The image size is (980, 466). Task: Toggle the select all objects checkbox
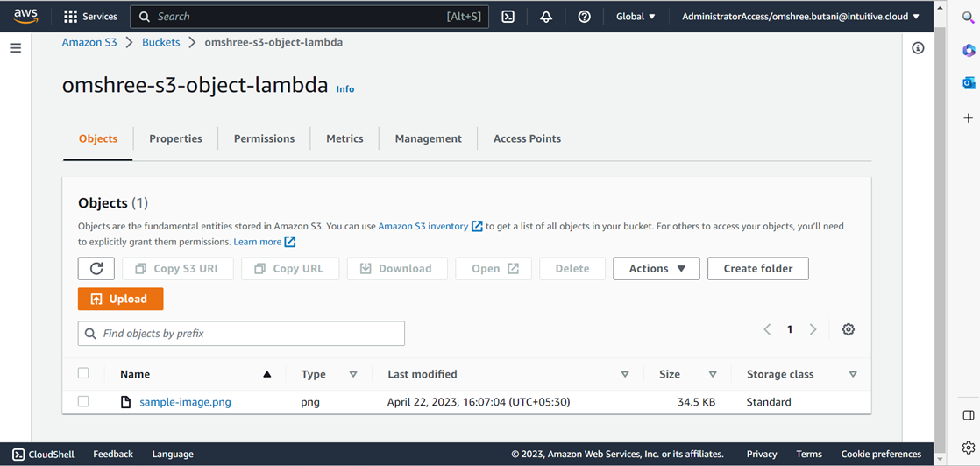[x=83, y=373]
